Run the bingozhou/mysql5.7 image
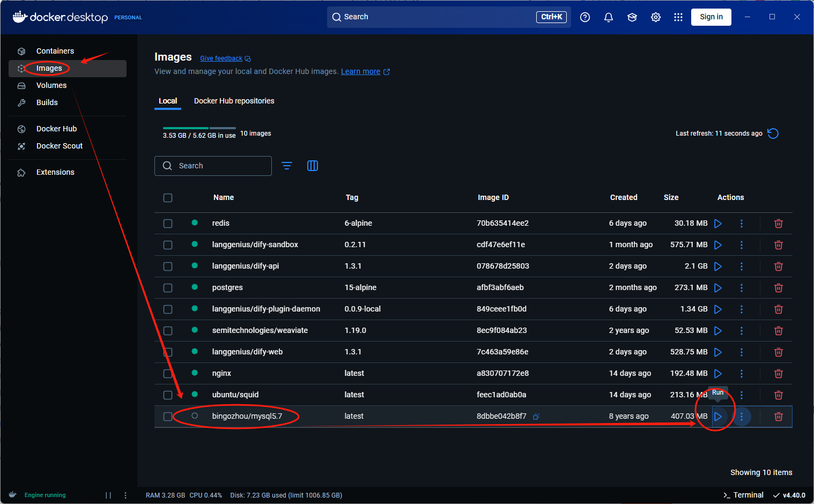Viewport: 814px width, 504px height. tap(718, 417)
